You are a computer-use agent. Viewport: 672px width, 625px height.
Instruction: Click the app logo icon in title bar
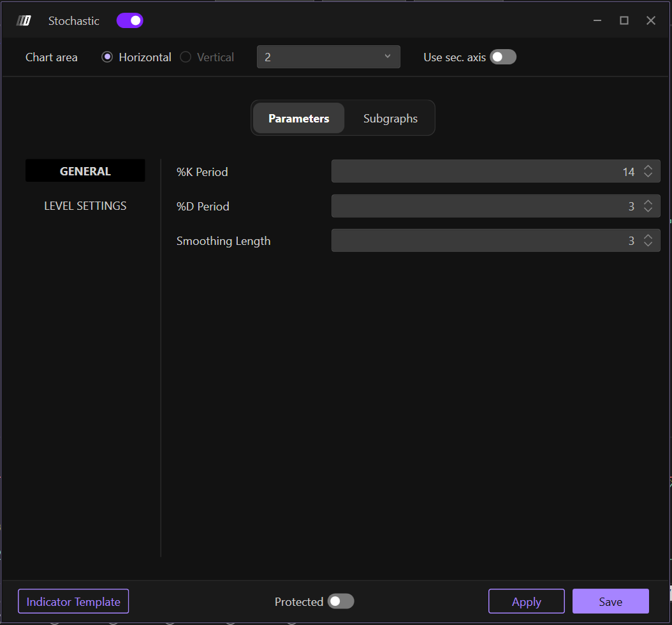[x=24, y=21]
